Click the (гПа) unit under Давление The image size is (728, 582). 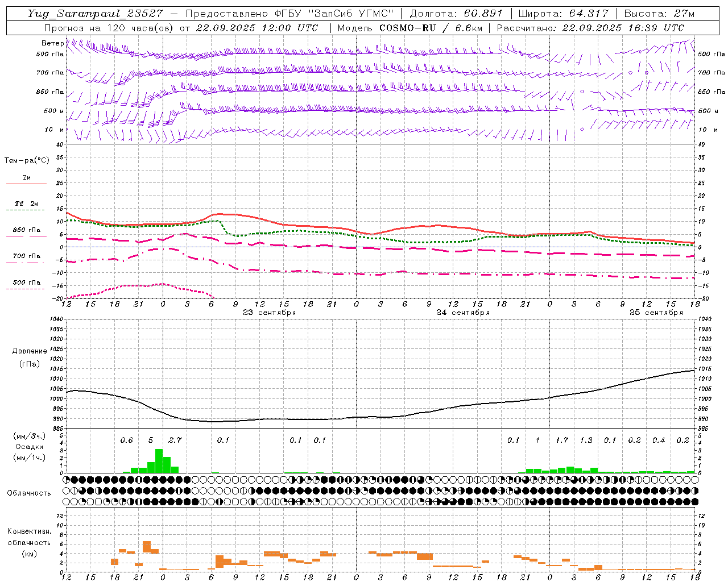(30, 364)
